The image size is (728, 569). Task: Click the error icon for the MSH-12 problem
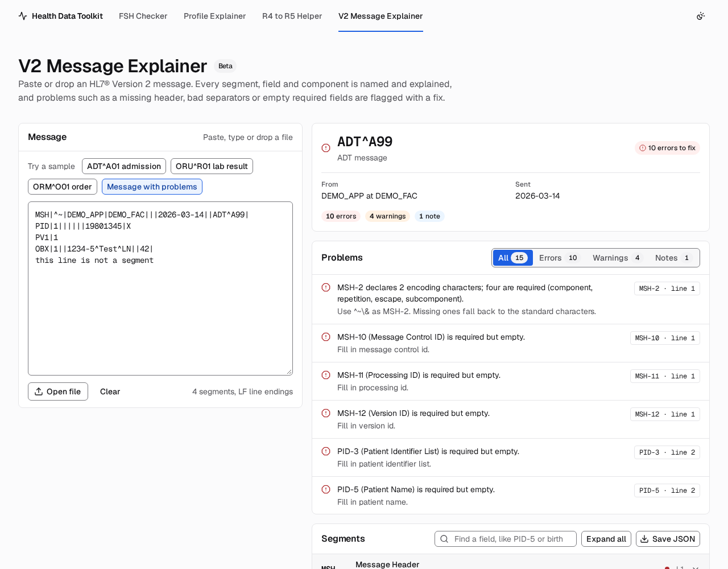[326, 413]
